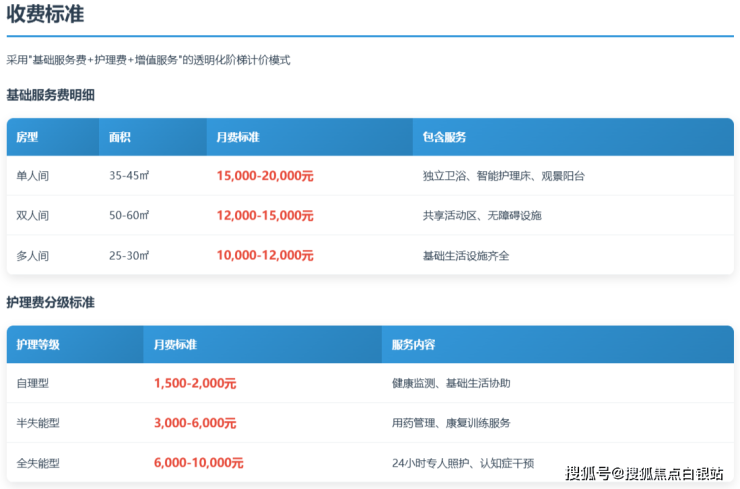Select the 面积 column header
Image resolution: width=740 pixels, height=489 pixels.
(120, 137)
